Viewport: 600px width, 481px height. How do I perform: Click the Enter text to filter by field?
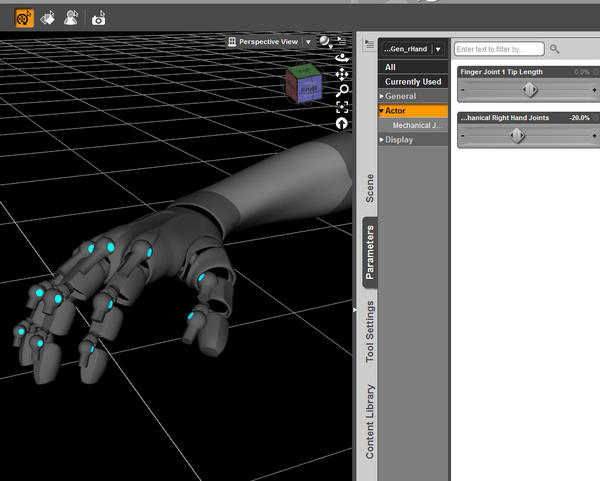point(499,49)
